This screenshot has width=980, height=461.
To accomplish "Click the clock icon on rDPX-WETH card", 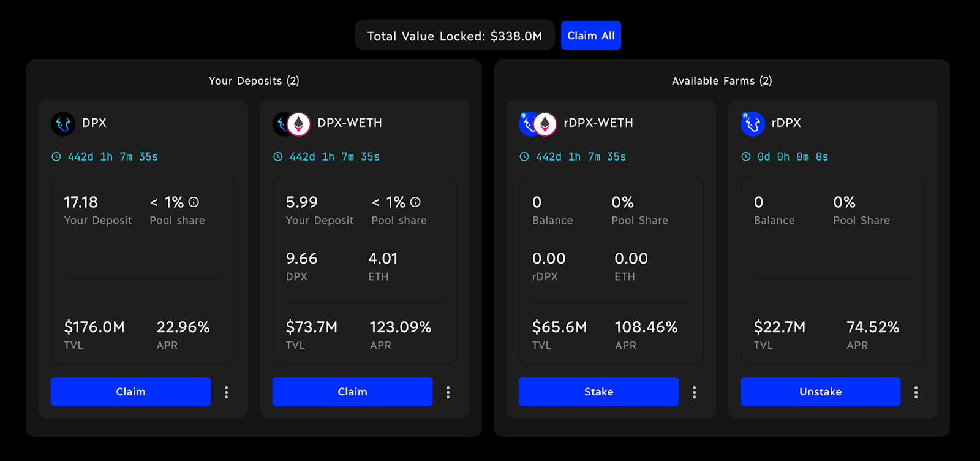I will (x=524, y=157).
